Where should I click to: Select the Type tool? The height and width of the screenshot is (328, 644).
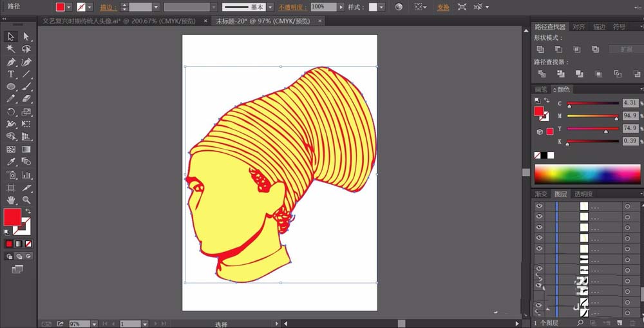point(11,74)
